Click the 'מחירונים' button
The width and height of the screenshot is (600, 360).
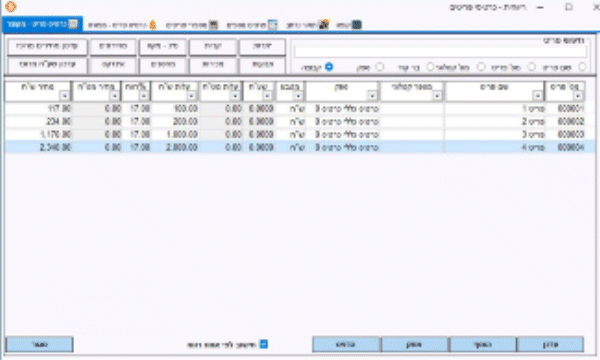click(113, 47)
